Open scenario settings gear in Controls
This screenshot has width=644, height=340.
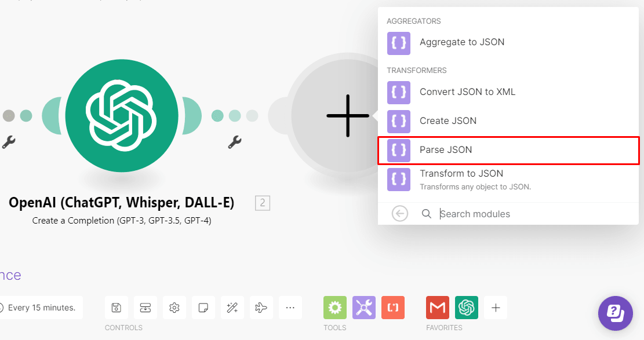[174, 308]
